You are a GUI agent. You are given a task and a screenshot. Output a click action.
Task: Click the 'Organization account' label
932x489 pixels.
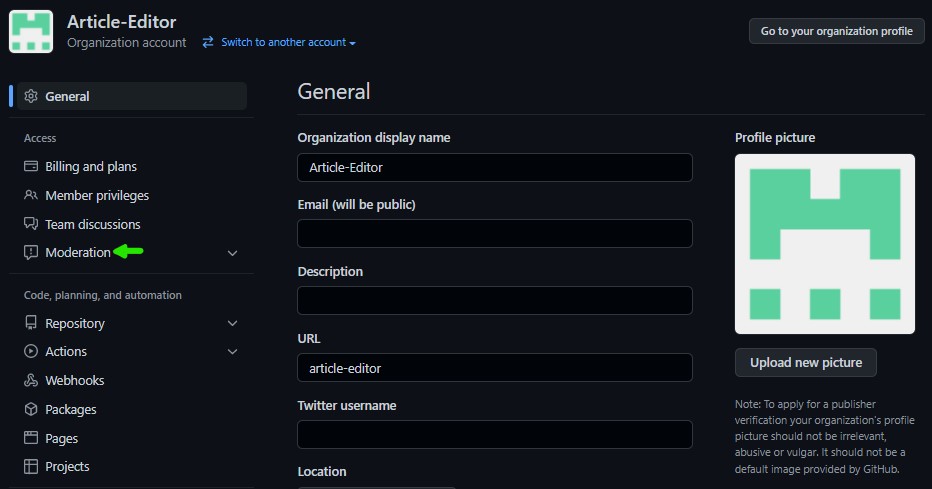click(127, 43)
